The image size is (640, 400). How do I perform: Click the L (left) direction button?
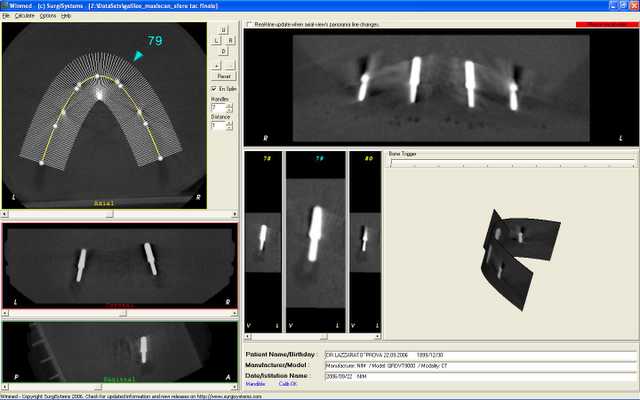pos(217,40)
